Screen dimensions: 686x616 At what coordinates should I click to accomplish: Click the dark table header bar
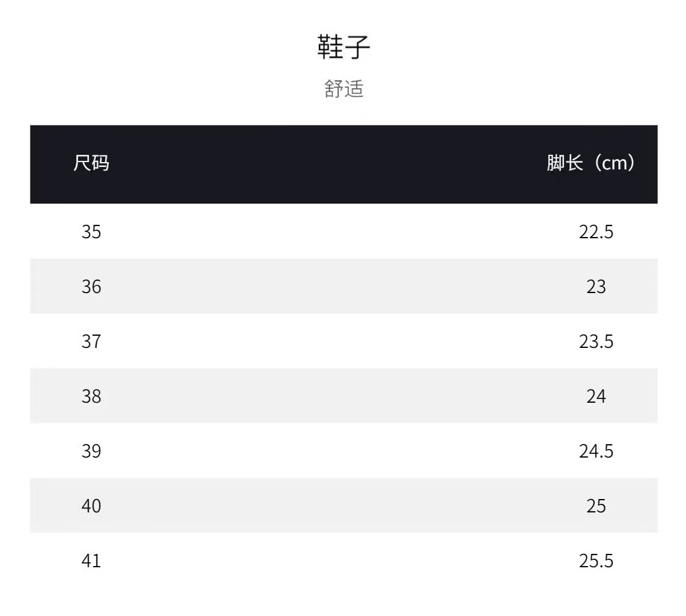click(x=343, y=164)
